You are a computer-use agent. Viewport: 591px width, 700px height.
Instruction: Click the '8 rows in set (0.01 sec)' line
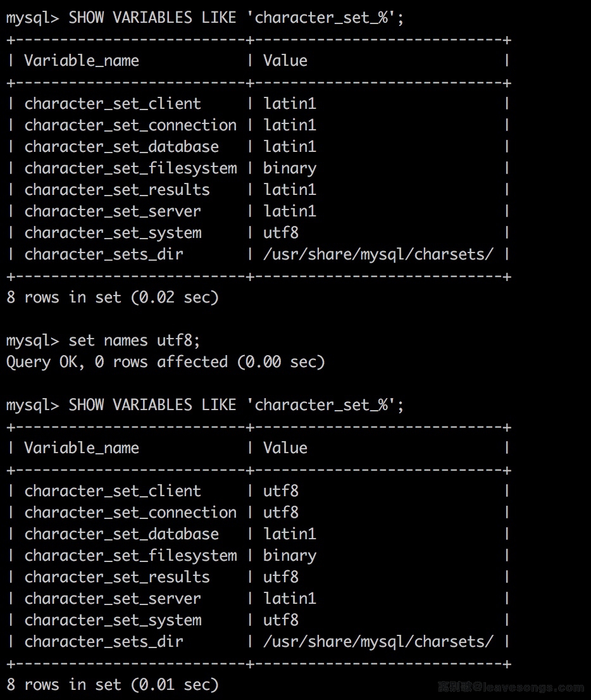(x=113, y=684)
